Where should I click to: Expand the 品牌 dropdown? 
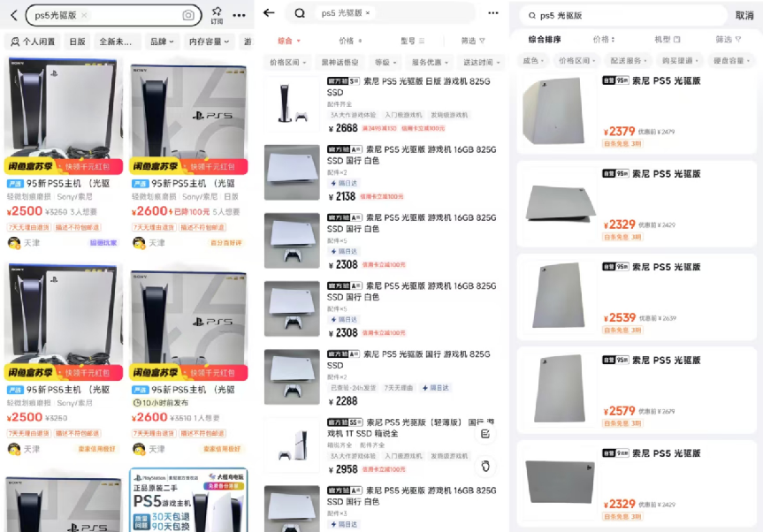point(162,42)
